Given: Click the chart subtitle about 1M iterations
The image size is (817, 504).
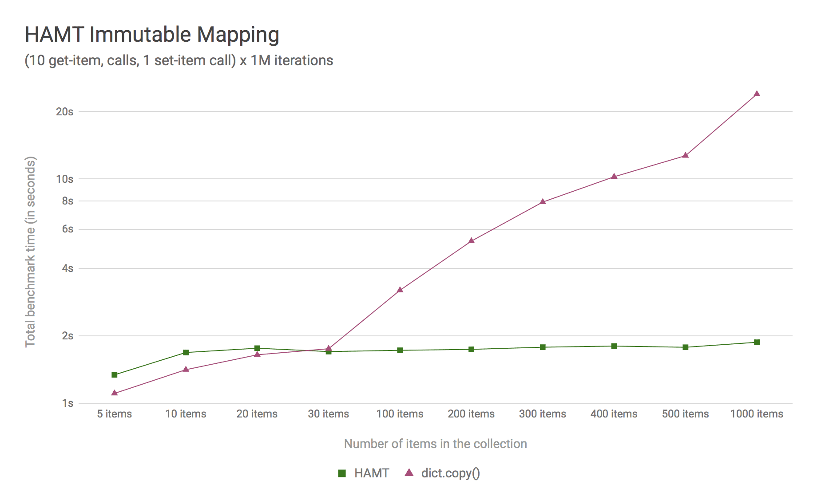Looking at the screenshot, I should [x=178, y=60].
